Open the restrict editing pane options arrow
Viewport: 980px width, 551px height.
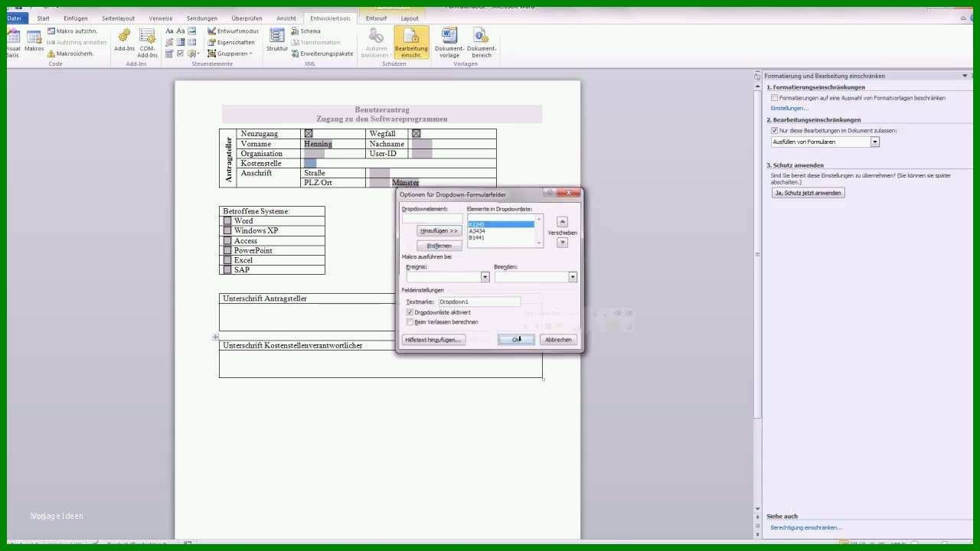[965, 76]
